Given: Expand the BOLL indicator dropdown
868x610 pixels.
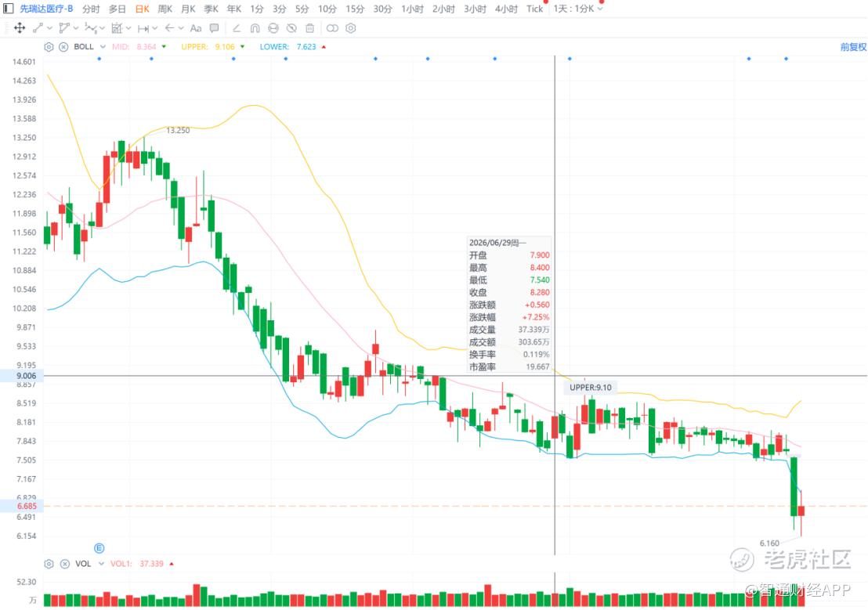Looking at the screenshot, I should (x=103, y=47).
